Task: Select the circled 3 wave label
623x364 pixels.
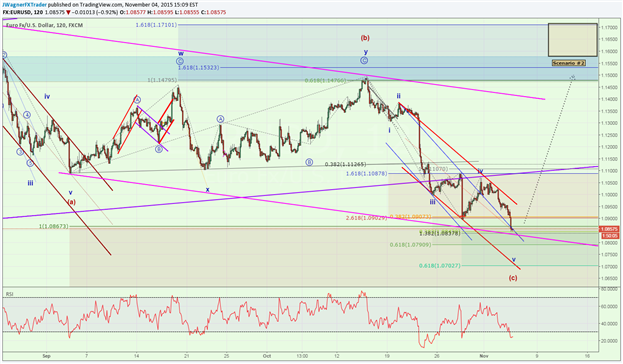Action: [20, 152]
